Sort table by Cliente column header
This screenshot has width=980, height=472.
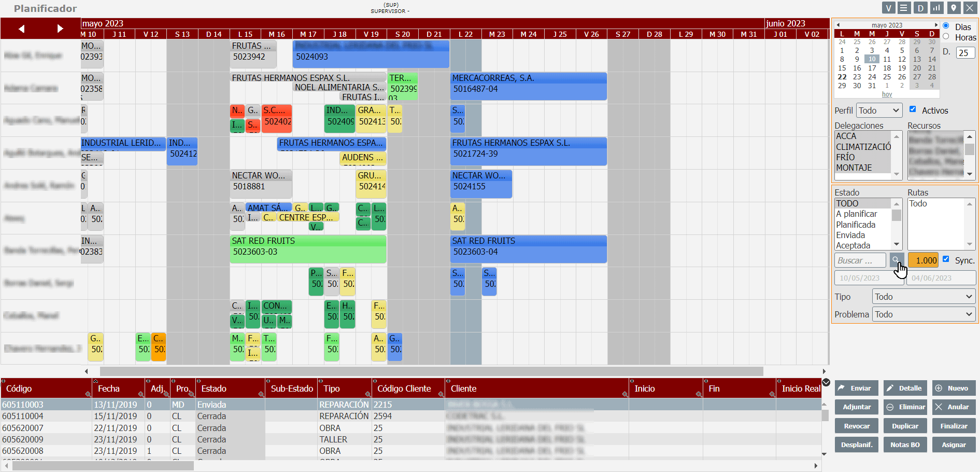click(464, 388)
